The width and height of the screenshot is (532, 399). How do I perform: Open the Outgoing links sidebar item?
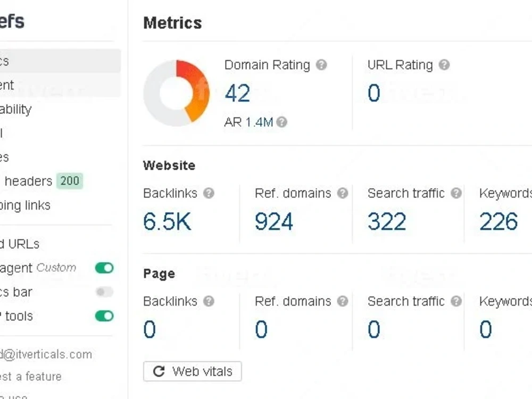(25, 205)
